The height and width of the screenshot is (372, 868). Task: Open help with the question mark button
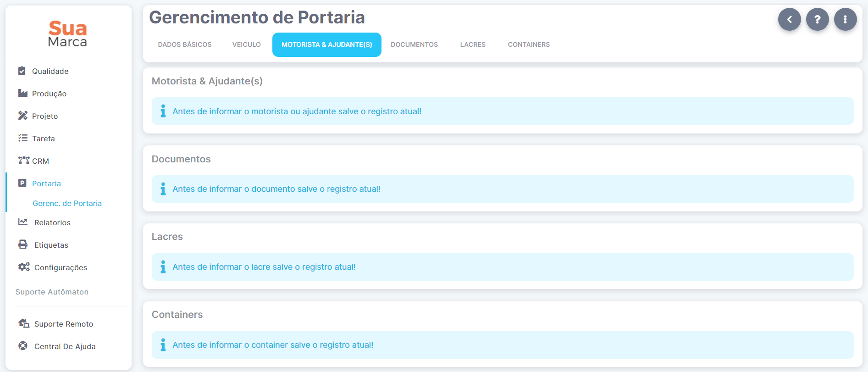pos(817,19)
